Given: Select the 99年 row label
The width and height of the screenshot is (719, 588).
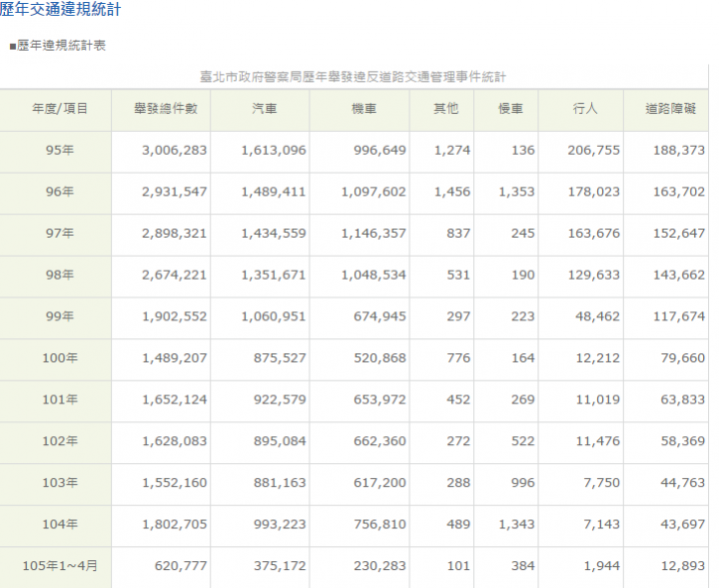Looking at the screenshot, I should point(60,316).
